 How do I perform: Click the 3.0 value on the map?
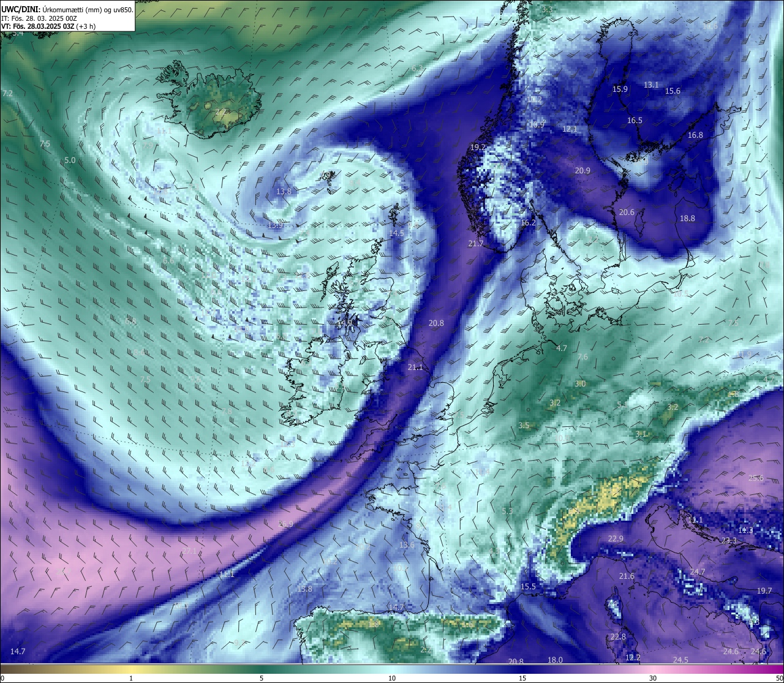point(580,383)
